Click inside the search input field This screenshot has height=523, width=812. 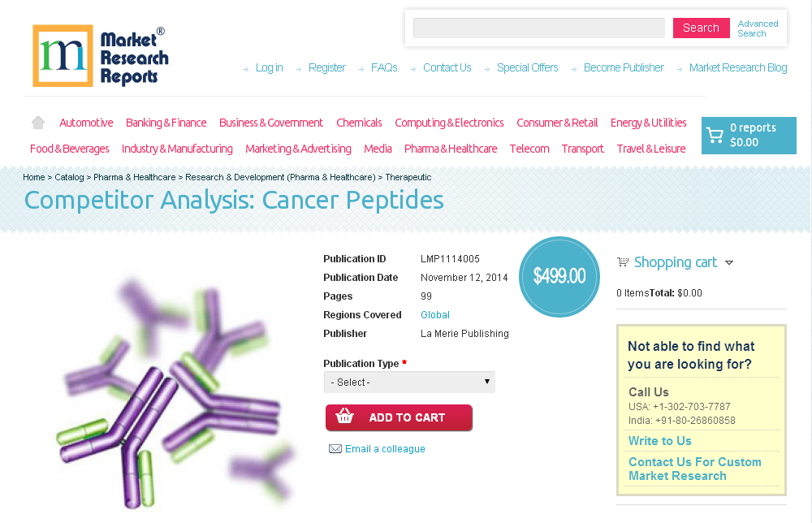pyautogui.click(x=538, y=27)
